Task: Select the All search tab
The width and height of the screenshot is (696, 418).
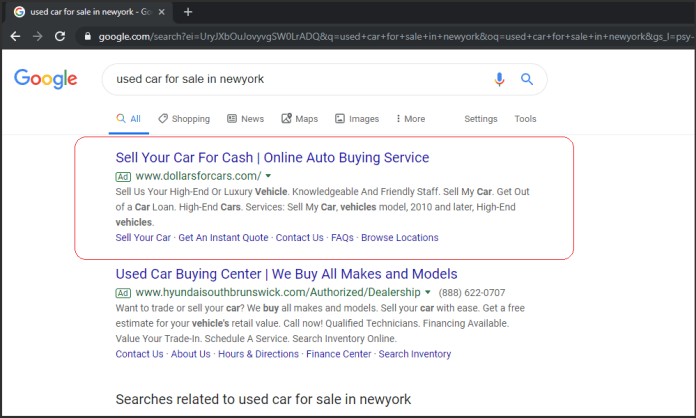Action: (x=129, y=119)
